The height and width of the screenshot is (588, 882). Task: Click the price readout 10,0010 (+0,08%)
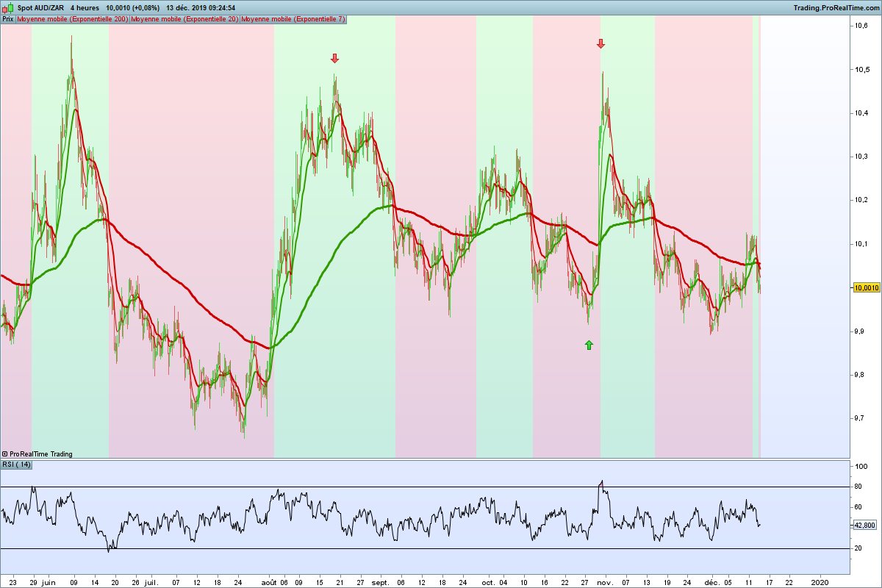[133, 8]
